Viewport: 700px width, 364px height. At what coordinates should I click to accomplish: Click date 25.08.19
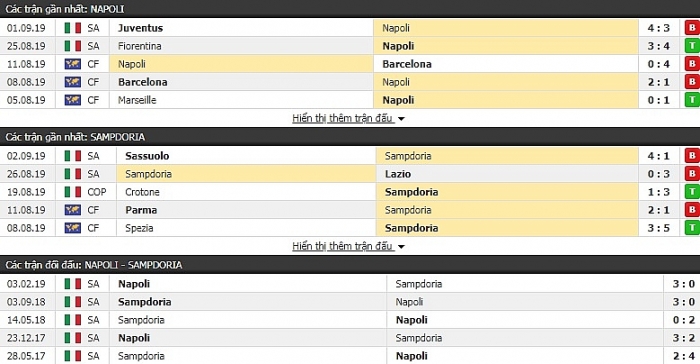pyautogui.click(x=26, y=46)
